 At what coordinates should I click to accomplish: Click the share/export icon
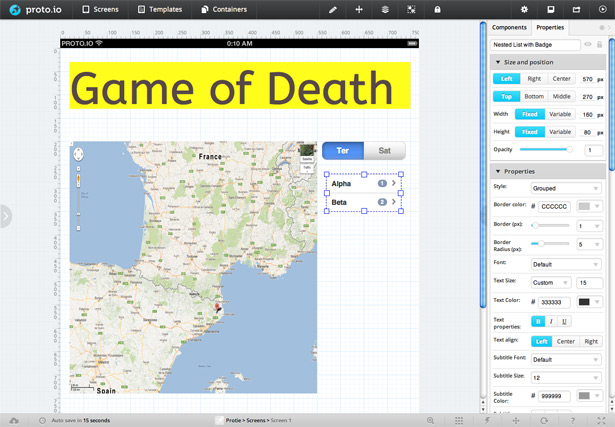[x=576, y=9]
